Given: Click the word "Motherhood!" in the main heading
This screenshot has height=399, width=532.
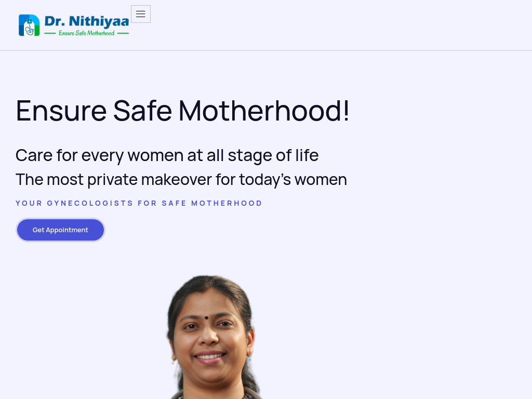Looking at the screenshot, I should pyautogui.click(x=264, y=111).
